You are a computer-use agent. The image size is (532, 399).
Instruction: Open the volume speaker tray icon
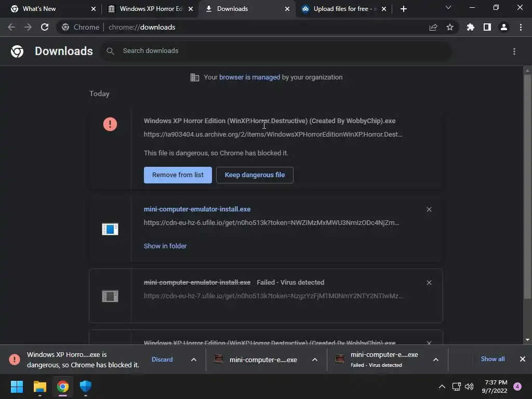click(x=469, y=387)
